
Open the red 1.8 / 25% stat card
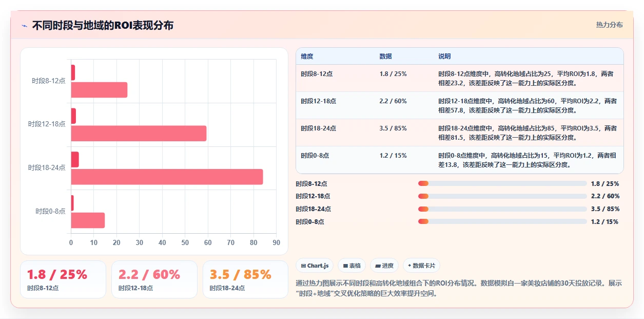tap(63, 279)
